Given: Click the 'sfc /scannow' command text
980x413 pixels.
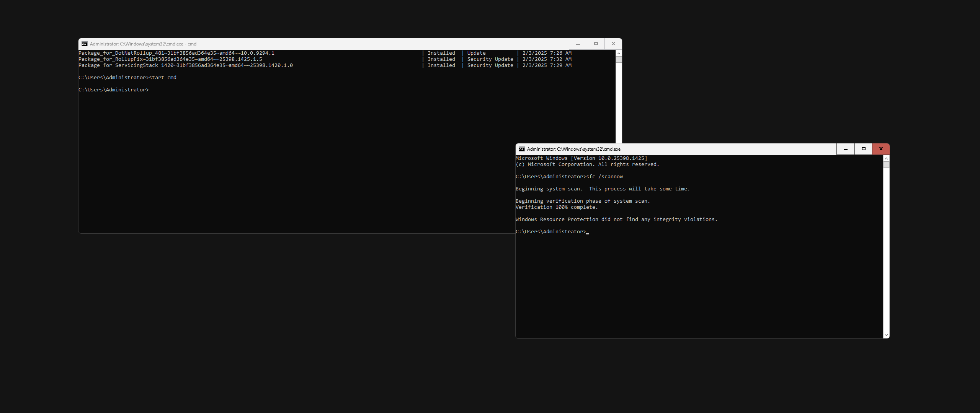Looking at the screenshot, I should click(604, 177).
